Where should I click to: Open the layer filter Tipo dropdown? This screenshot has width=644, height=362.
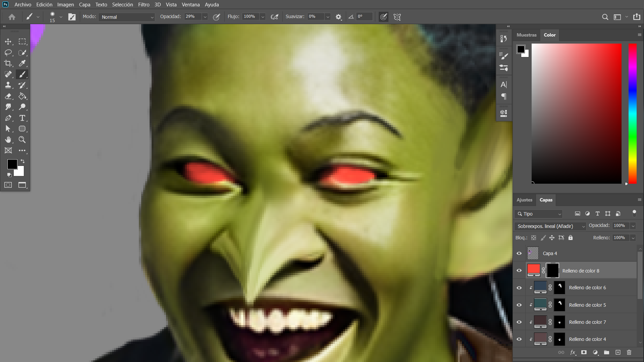539,214
